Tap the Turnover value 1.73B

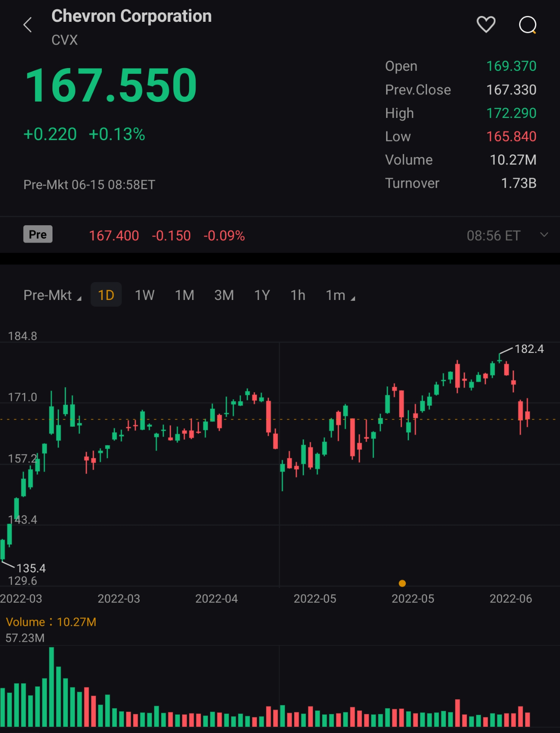519,183
